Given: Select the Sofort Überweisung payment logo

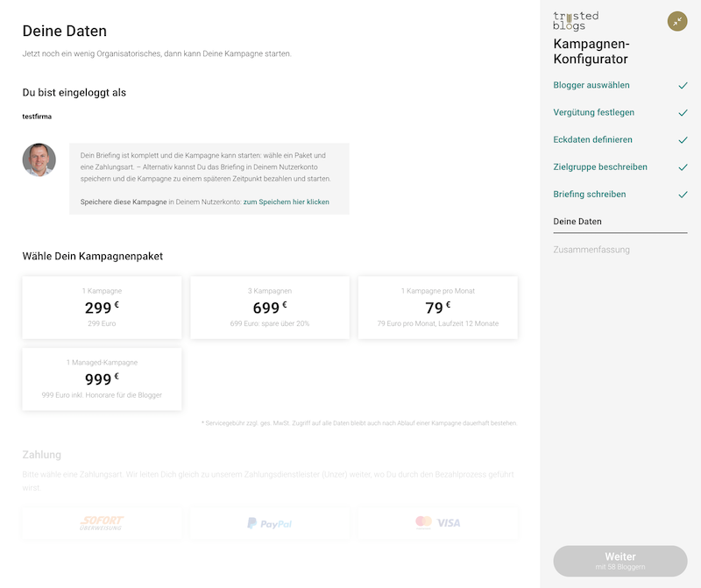Looking at the screenshot, I should click(x=102, y=523).
